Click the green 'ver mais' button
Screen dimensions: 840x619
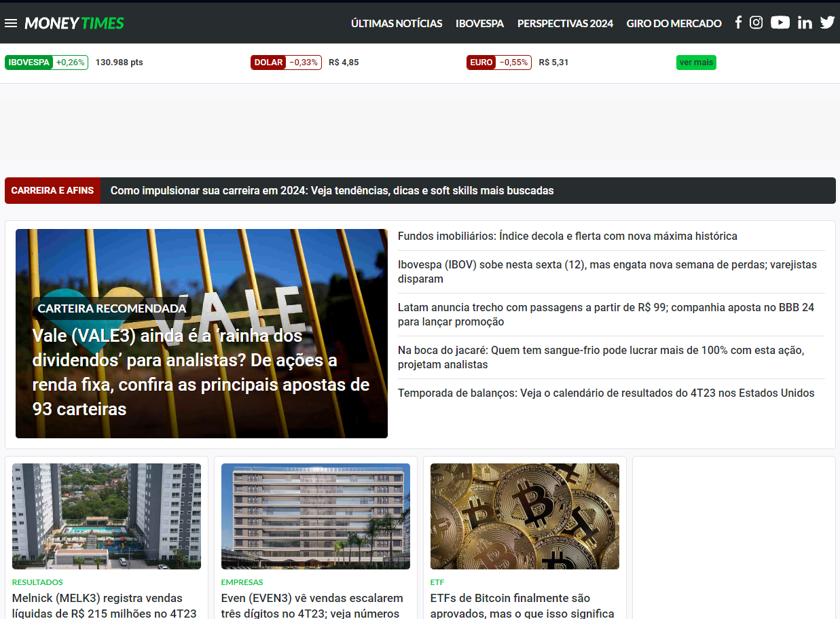pyautogui.click(x=696, y=63)
